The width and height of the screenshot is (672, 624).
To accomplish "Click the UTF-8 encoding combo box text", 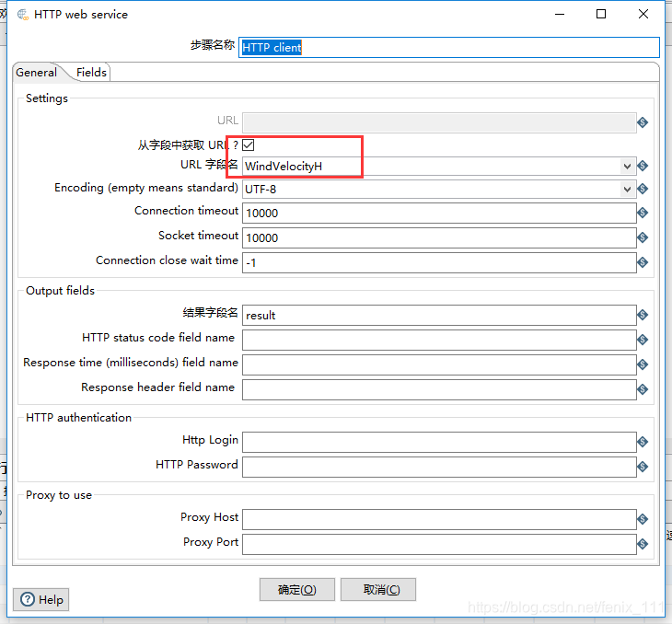I will click(261, 189).
